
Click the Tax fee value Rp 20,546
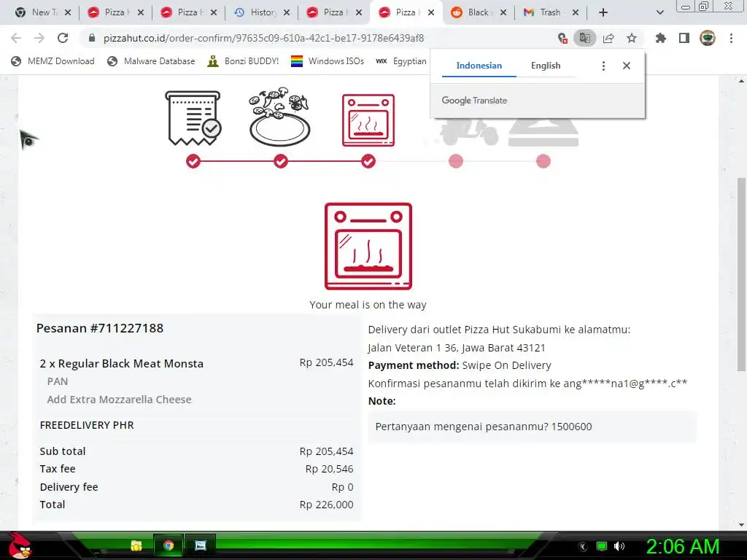pyautogui.click(x=329, y=469)
